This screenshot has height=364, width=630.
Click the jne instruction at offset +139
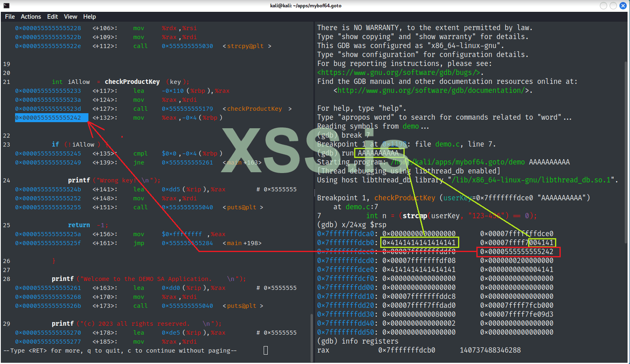tap(197, 162)
